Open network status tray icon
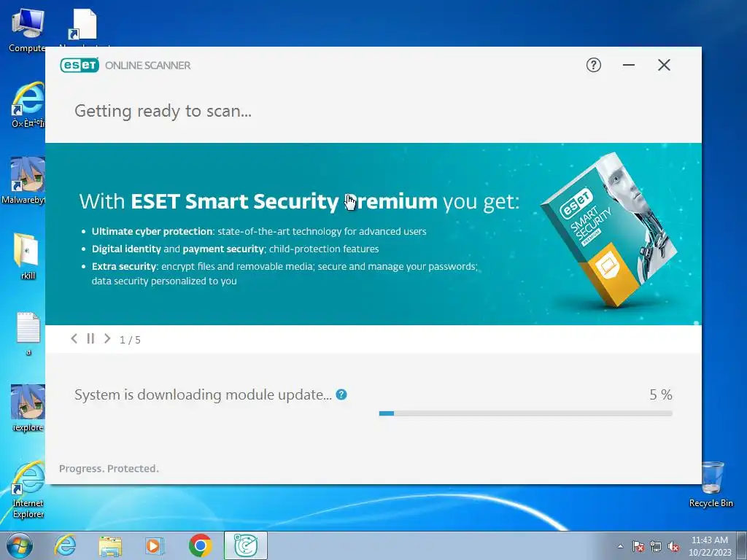Screen dimensions: 747x560 coord(656,546)
